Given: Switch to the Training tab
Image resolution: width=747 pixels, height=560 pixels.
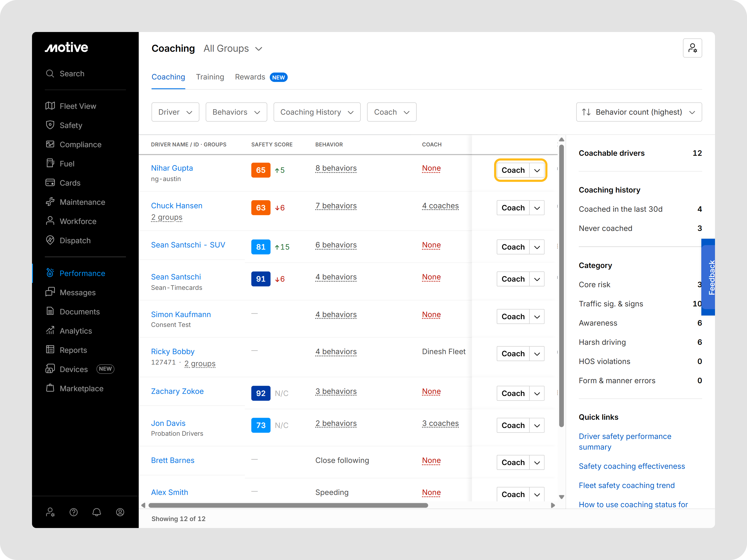Looking at the screenshot, I should [210, 77].
